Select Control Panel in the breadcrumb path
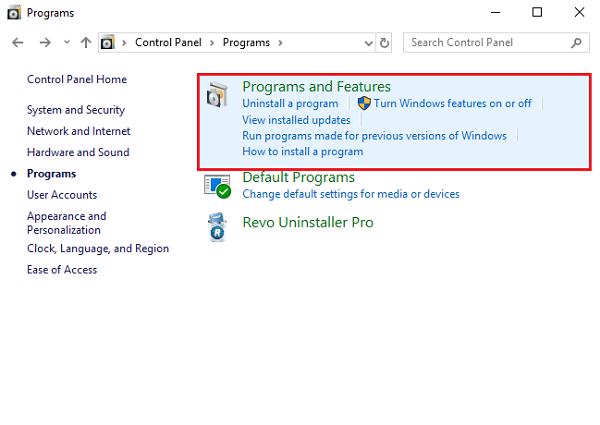600x425 pixels. (167, 43)
